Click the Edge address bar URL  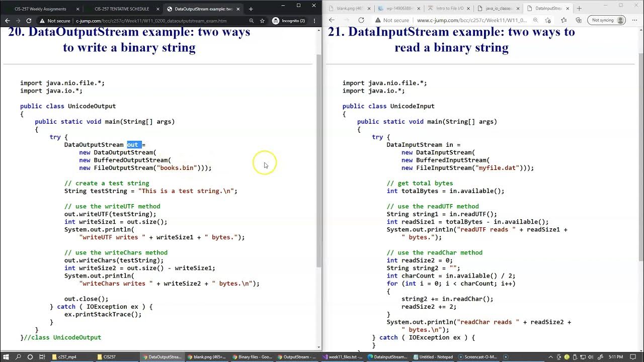point(472,20)
